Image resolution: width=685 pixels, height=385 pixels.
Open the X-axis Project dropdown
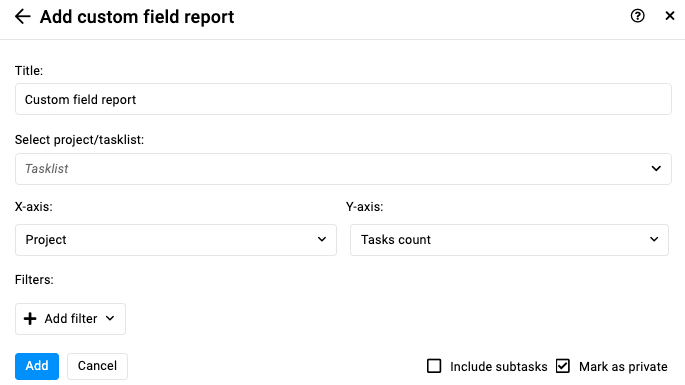coord(176,240)
